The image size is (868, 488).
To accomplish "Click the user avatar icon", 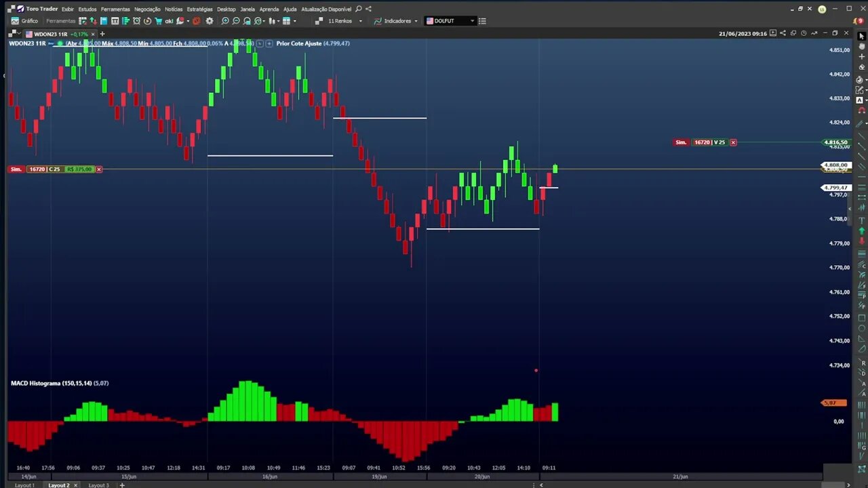I will 822,9.
